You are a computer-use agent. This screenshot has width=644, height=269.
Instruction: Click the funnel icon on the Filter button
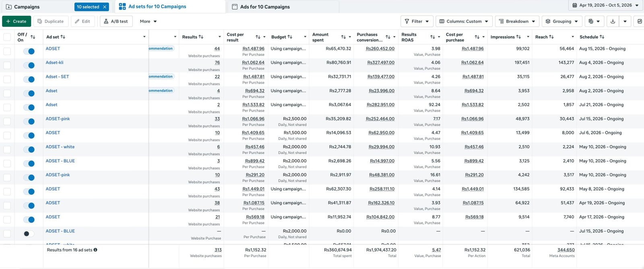click(x=407, y=21)
